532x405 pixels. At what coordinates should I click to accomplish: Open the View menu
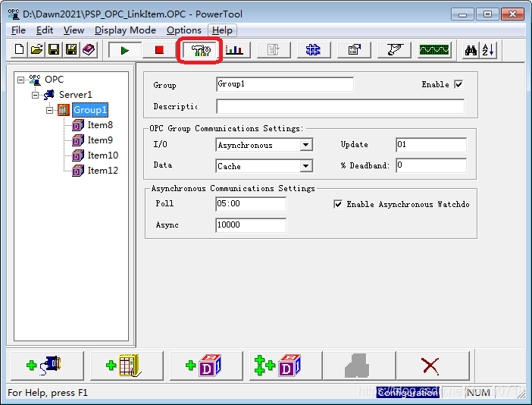coord(74,30)
